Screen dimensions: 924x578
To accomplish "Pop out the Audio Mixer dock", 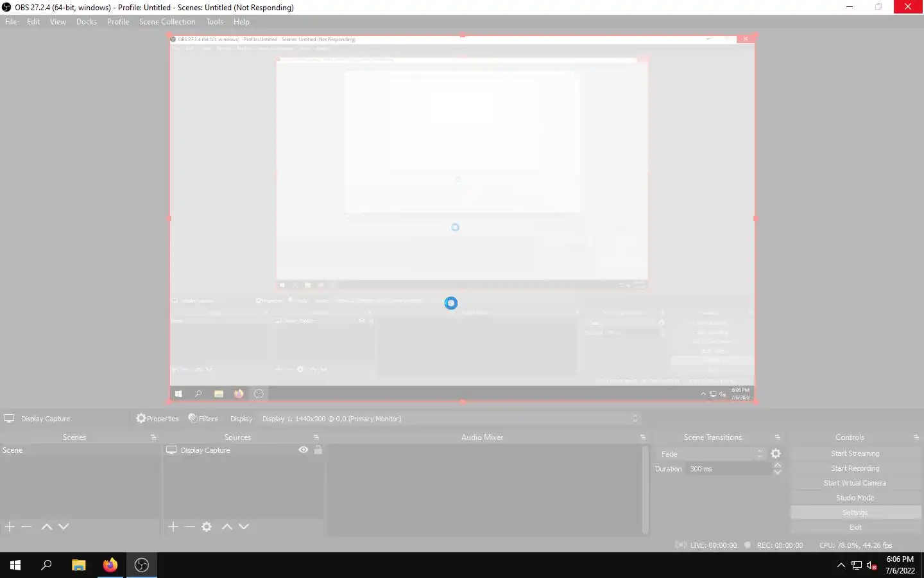I will (643, 437).
